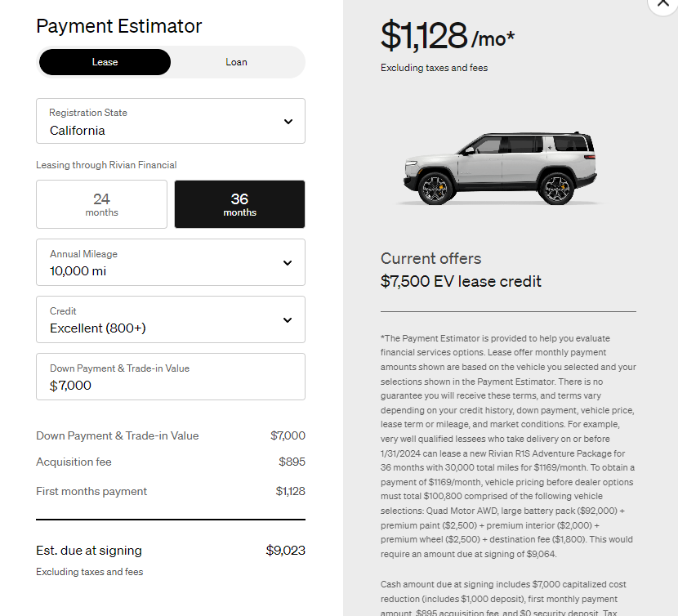678x616 pixels.
Task: Click the chevron beside Excellent (800+)
Action: (288, 320)
